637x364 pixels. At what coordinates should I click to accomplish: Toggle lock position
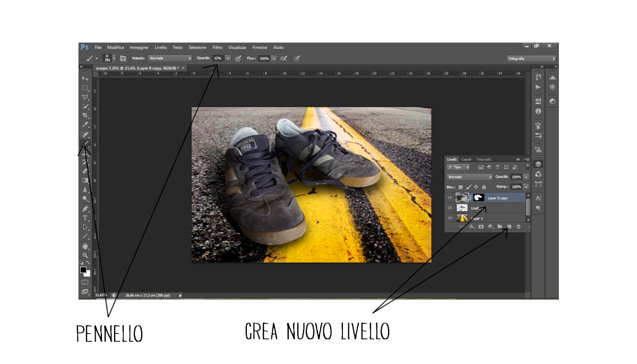coord(476,187)
